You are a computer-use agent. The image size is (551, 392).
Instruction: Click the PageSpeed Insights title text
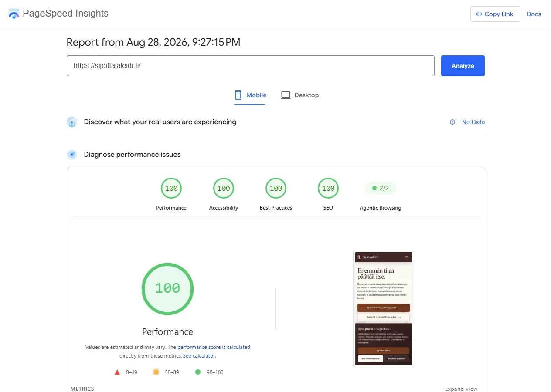point(65,14)
